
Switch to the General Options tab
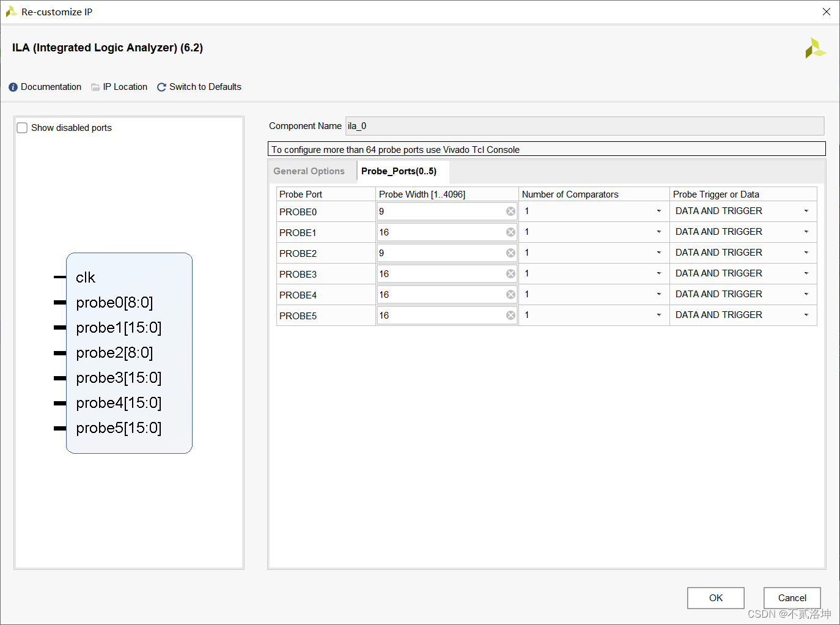click(x=309, y=171)
